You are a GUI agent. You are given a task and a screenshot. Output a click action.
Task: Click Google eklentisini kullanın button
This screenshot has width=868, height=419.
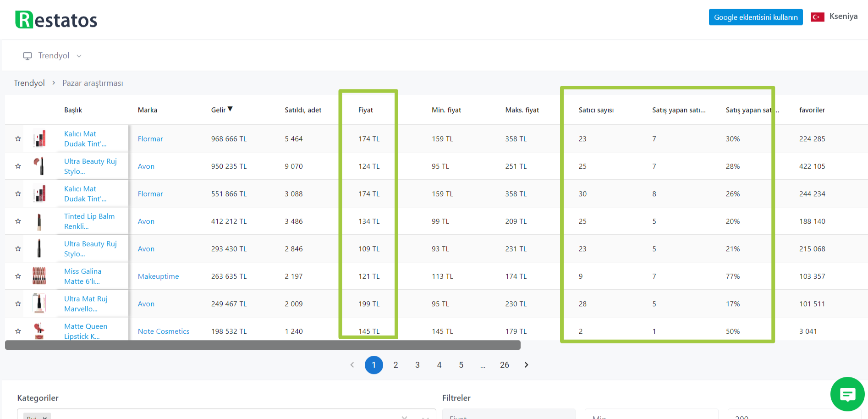coord(756,17)
